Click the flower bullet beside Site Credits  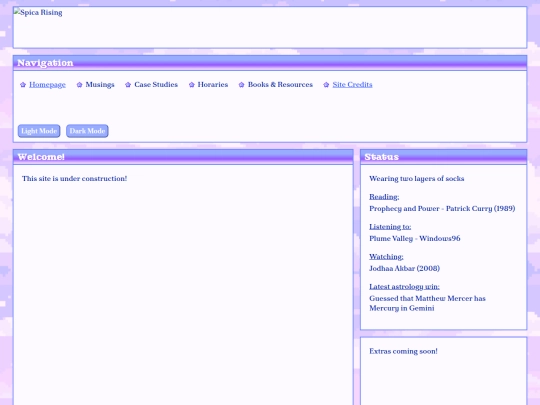click(326, 85)
